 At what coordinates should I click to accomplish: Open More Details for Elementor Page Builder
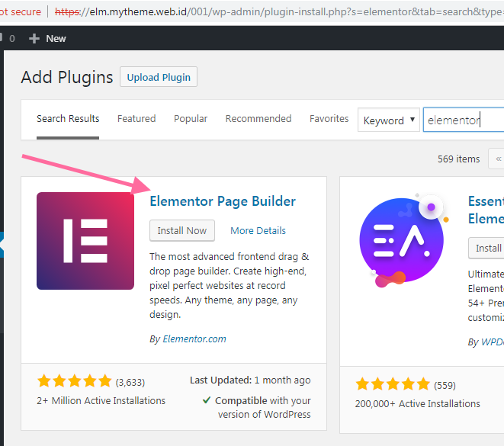click(258, 231)
